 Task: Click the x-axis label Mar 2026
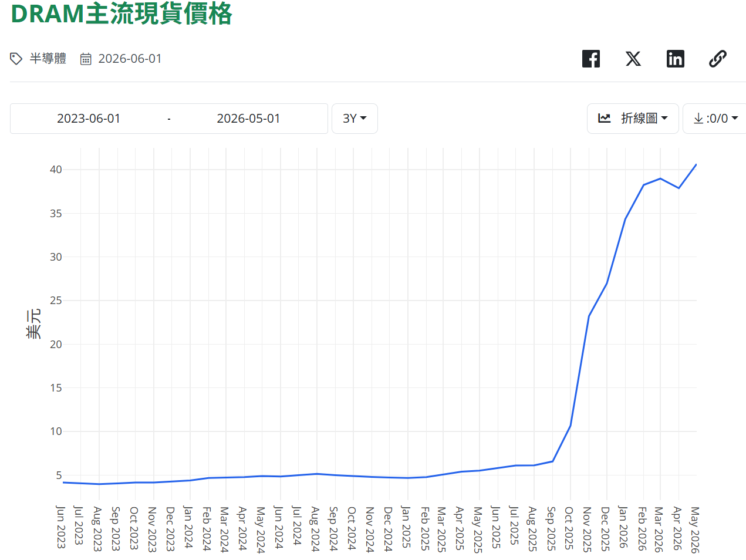tap(659, 529)
